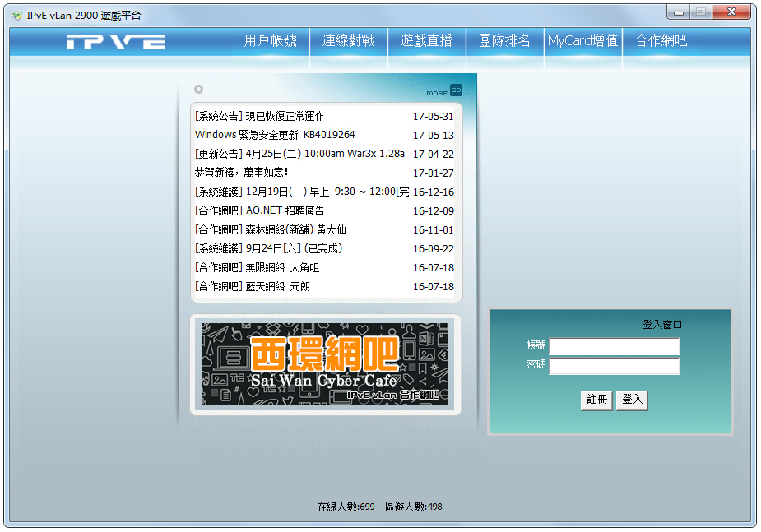Select the 團隊排名 tab
This screenshot has width=761, height=532.
pos(505,41)
